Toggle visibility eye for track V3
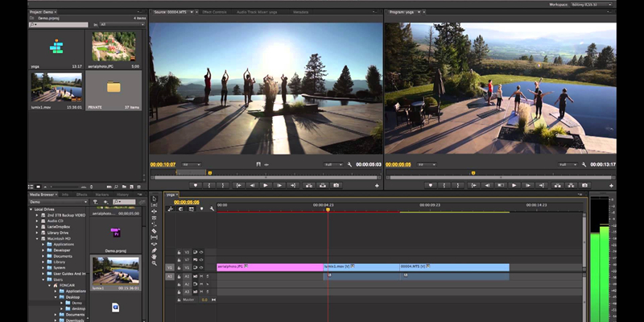Screen dimensions: 644x322 [200, 252]
